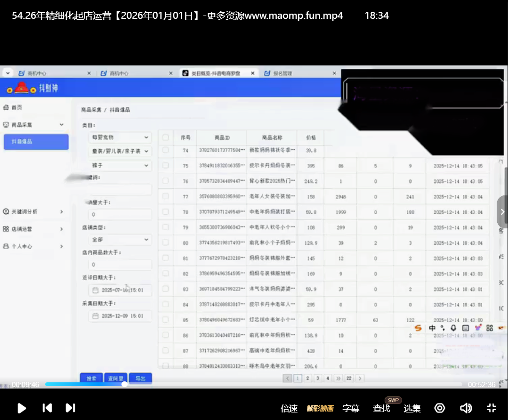Select 抖音爆品 in the sidebar menu
Image resolution: width=508 pixels, height=420 pixels.
36,142
